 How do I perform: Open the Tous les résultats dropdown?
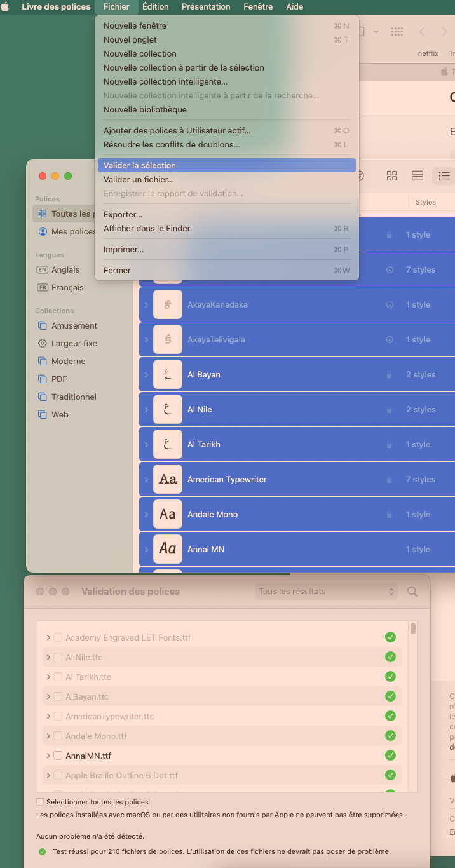(326, 592)
